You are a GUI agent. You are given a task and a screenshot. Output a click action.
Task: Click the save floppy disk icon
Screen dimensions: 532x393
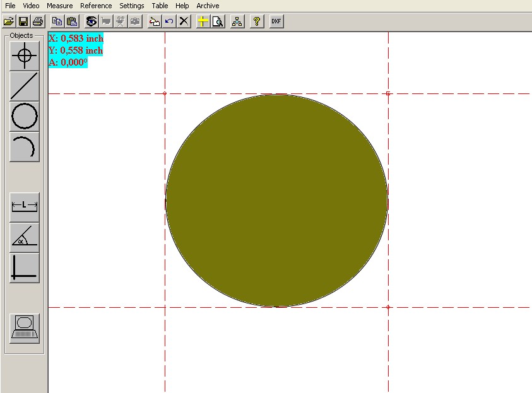click(x=23, y=21)
